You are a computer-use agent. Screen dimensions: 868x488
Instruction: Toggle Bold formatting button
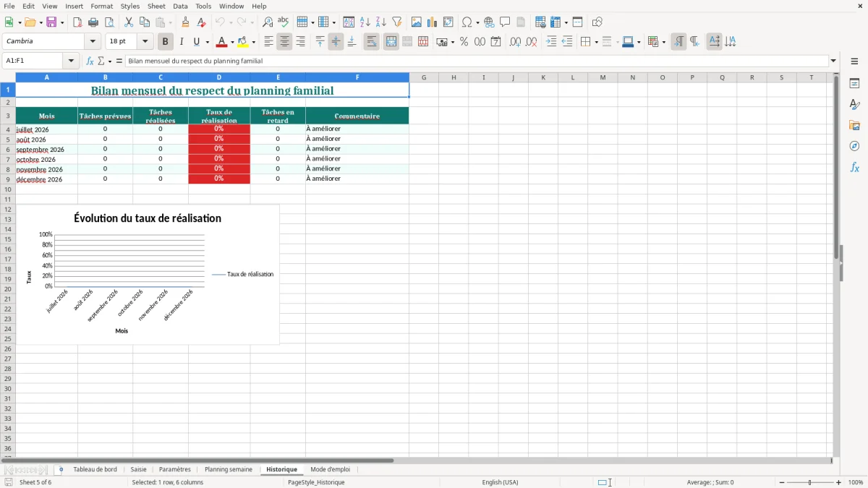166,42
